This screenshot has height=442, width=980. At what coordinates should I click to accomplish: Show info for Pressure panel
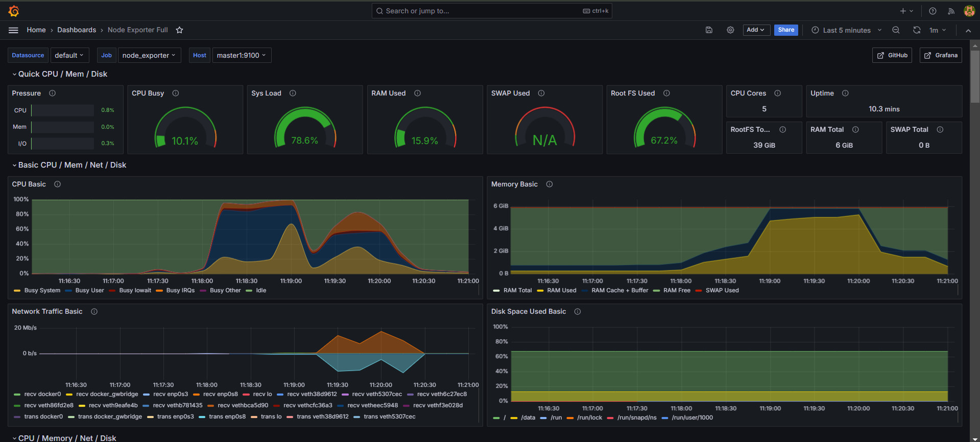52,93
